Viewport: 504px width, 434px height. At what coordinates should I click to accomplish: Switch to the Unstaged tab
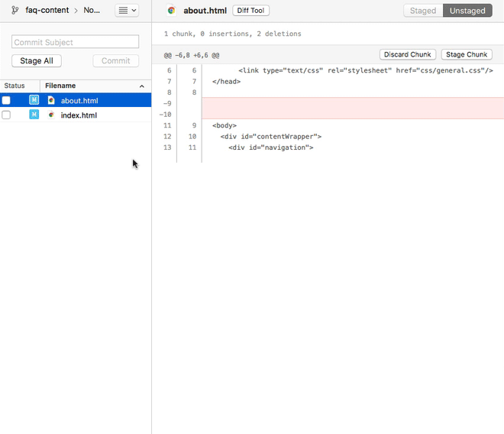click(x=467, y=11)
